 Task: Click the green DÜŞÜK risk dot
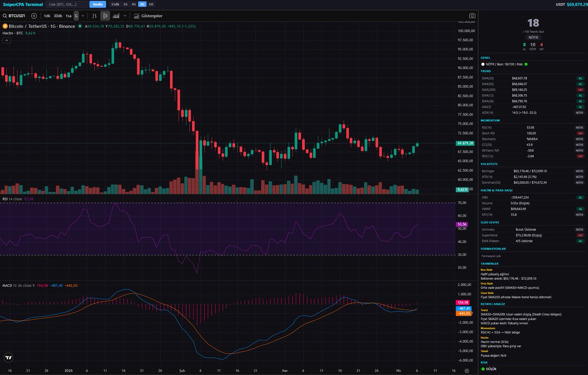[x=483, y=369]
